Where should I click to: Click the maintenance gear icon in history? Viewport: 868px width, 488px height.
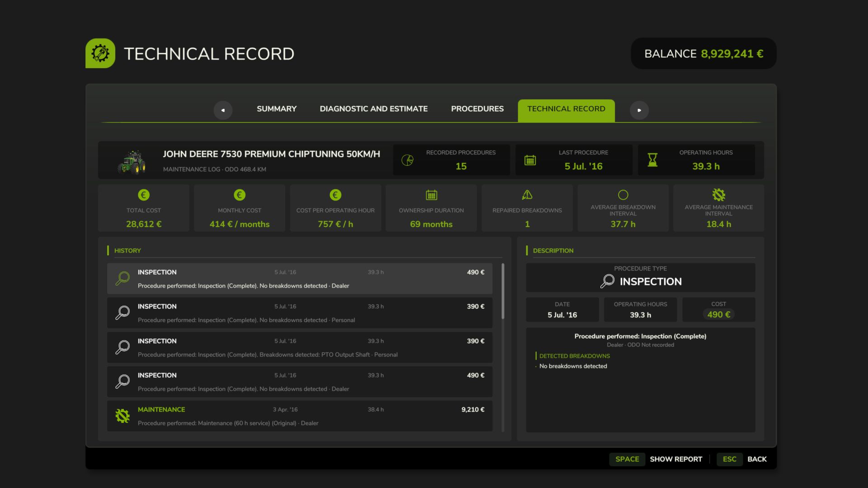click(x=123, y=416)
